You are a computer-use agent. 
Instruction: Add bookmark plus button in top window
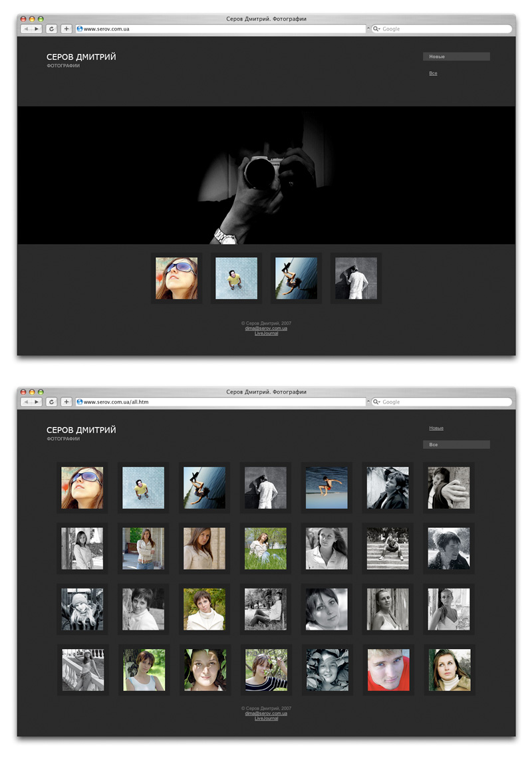click(66, 29)
